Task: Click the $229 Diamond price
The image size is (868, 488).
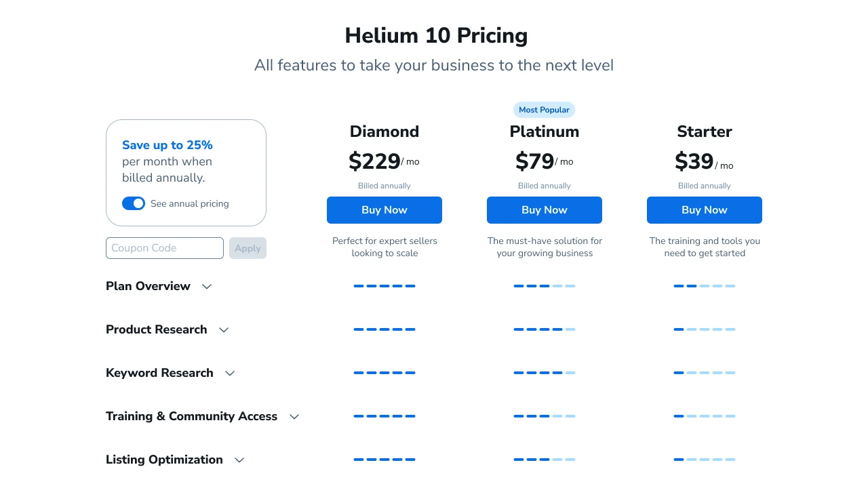Action: [x=374, y=161]
